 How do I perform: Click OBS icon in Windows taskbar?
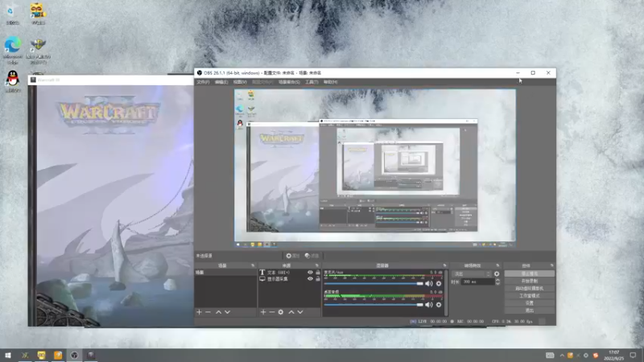click(x=74, y=355)
